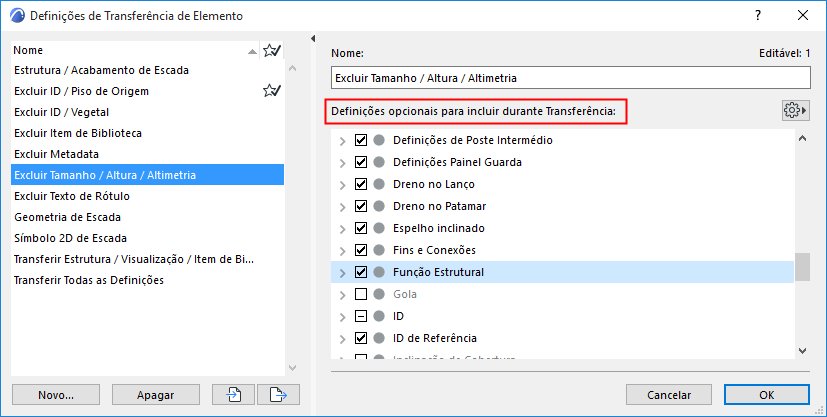Screen dimensions: 827x417
Task: Click the sort arrow in Nome header
Action: tap(252, 50)
